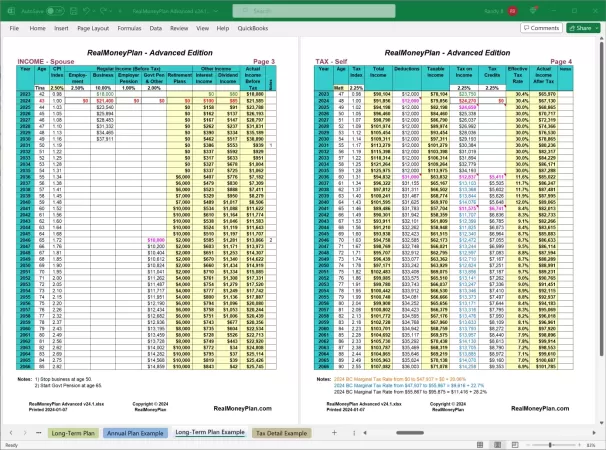Switch to Annual Plan Example sheet

[134, 432]
